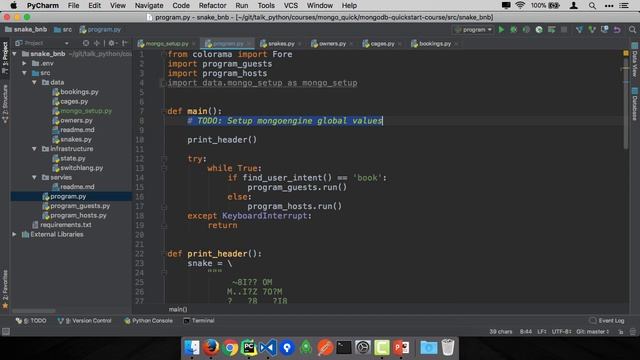This screenshot has height=360, width=640.
Task: Open Search Everywhere magnifier in PyCharm toolbar
Action: pos(632,29)
